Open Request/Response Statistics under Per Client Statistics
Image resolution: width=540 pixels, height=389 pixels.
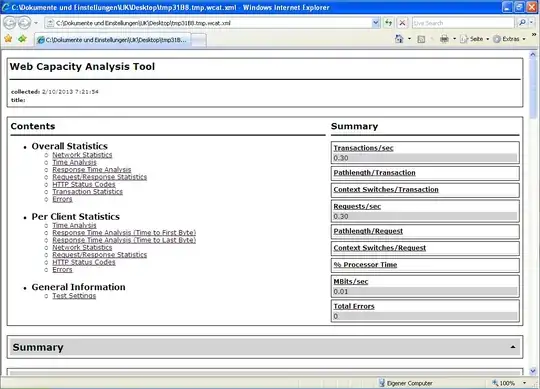click(x=100, y=255)
